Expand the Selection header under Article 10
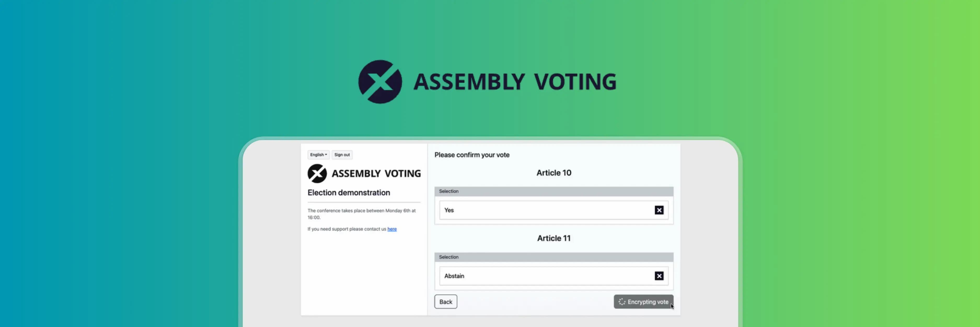Image resolution: width=980 pixels, height=327 pixels. [449, 191]
